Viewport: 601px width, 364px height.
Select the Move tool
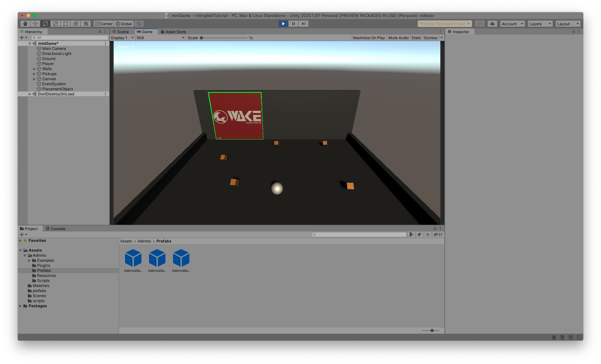click(x=35, y=24)
